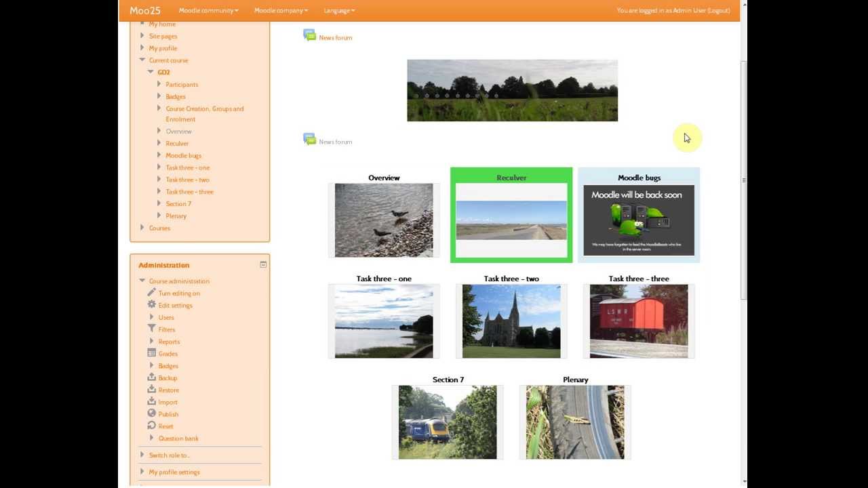
Task: Expand the Reports node arrow
Action: tap(152, 341)
